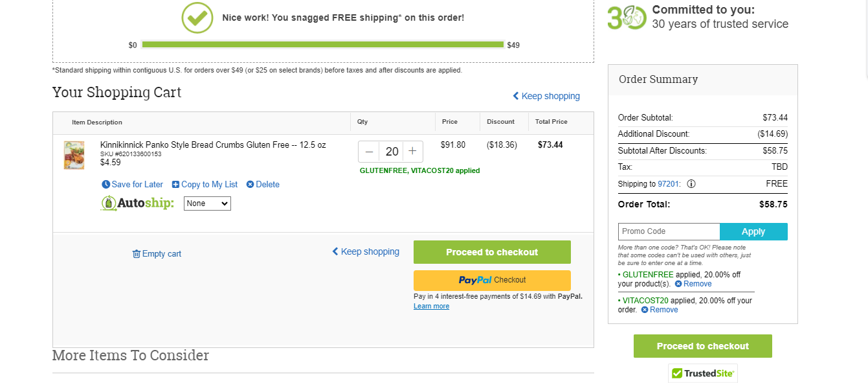The image size is (868, 383).
Task: Proceed to checkout below the cart
Action: [492, 252]
